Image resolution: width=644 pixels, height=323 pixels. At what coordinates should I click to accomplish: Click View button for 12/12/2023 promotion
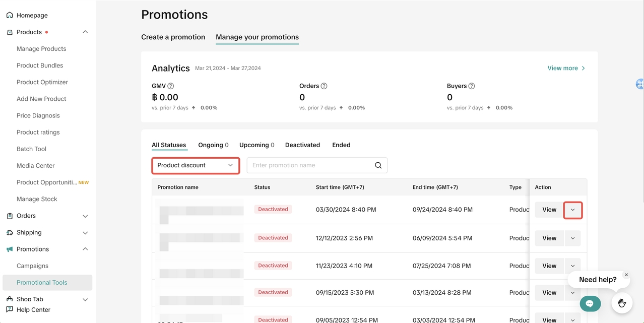pos(549,238)
